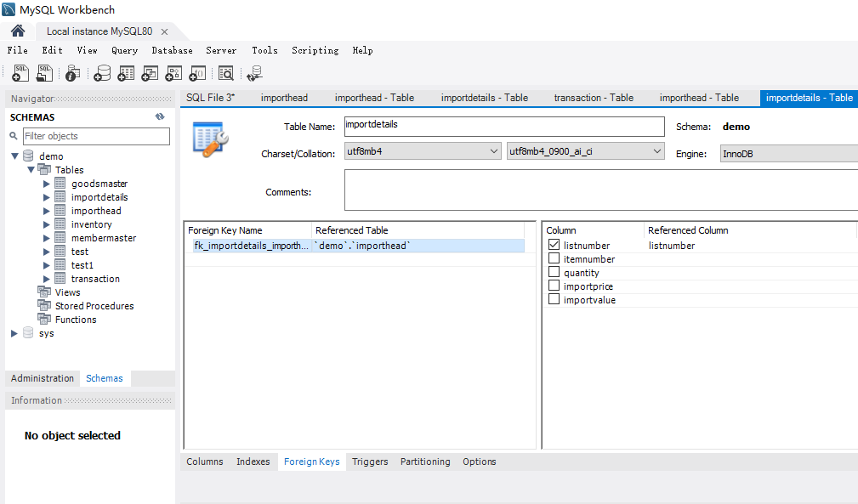Click the reconnect to DBMS icon
The width and height of the screenshot is (858, 504).
click(x=254, y=74)
